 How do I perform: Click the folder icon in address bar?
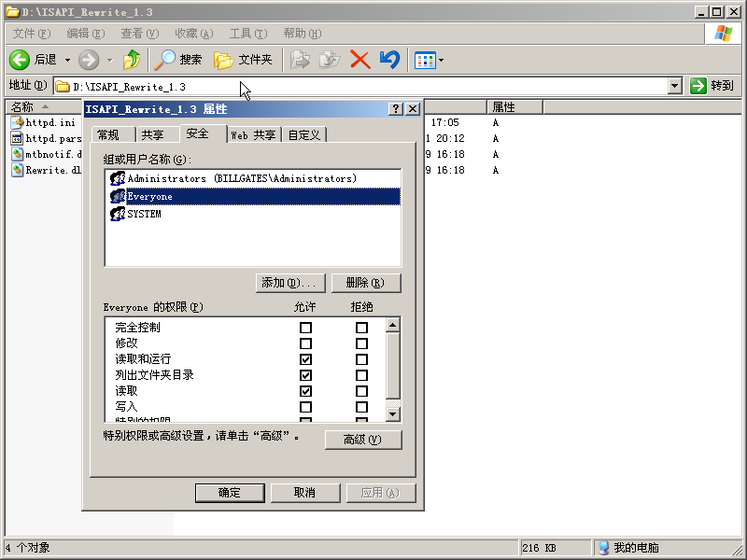[62, 87]
